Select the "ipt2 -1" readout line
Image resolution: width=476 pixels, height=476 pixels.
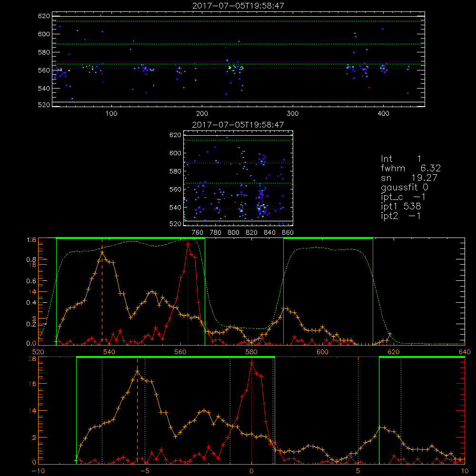(401, 216)
